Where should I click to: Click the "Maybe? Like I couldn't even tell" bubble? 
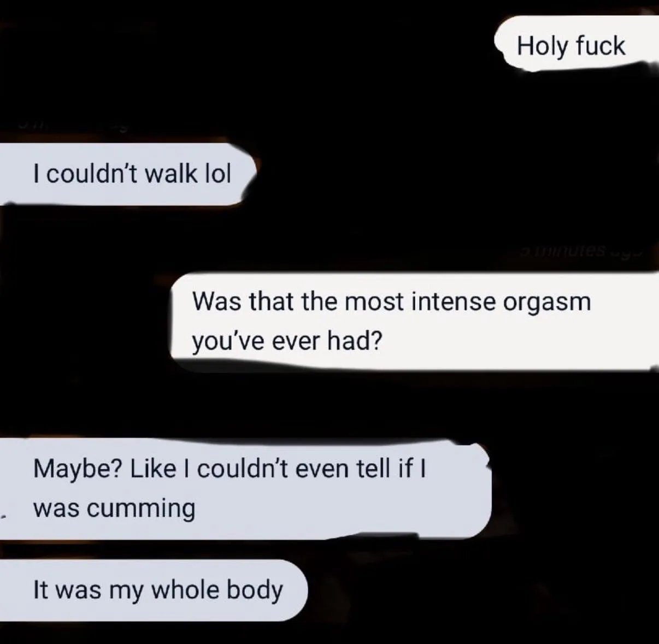pyautogui.click(x=245, y=488)
